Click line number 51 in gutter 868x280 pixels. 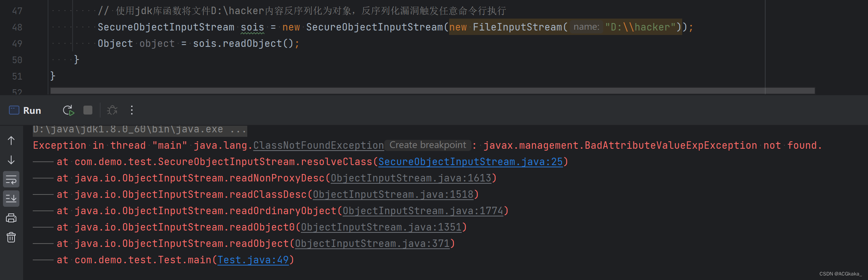click(x=17, y=76)
